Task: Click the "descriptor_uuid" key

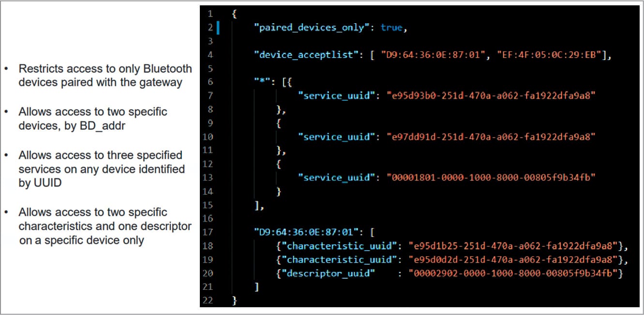Action: coord(331,273)
